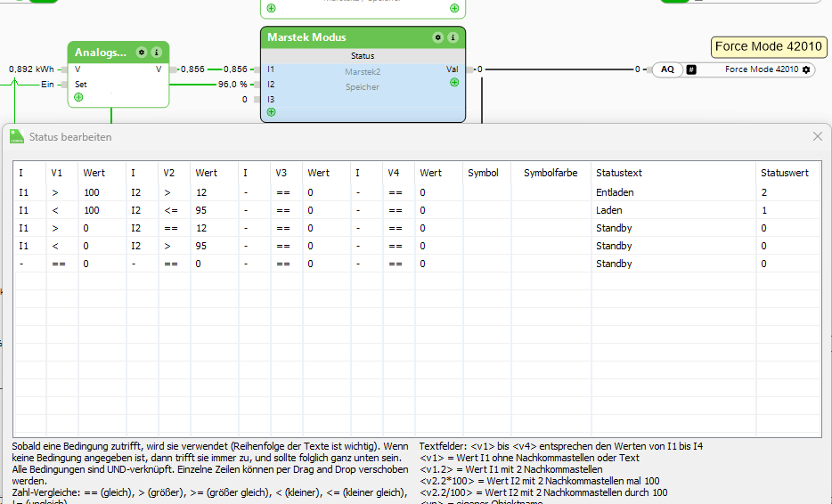Open gear icon of Force Mode 42010 output
This screenshot has width=832, height=504.
point(806,69)
